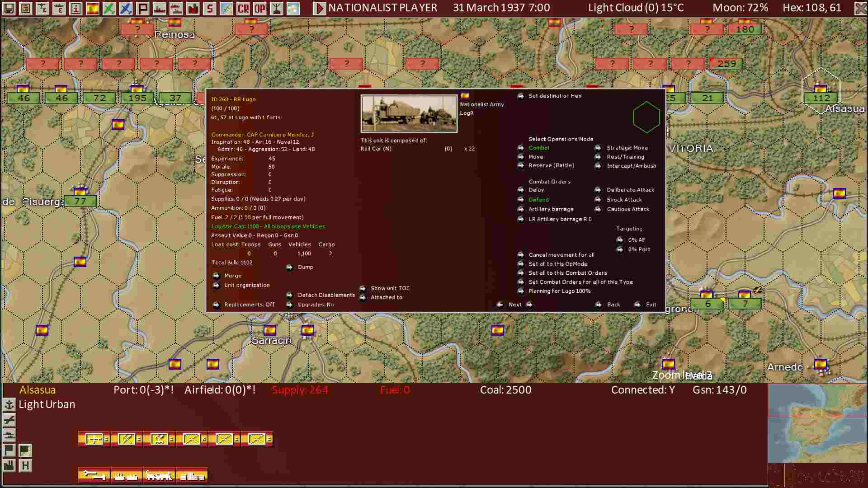The height and width of the screenshot is (488, 868).
Task: Expand Unit organization details
Action: [x=247, y=285]
